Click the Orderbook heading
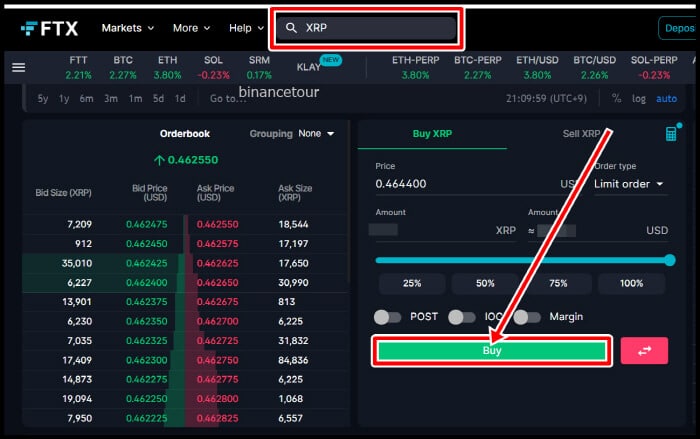The image size is (700, 439). coord(185,134)
